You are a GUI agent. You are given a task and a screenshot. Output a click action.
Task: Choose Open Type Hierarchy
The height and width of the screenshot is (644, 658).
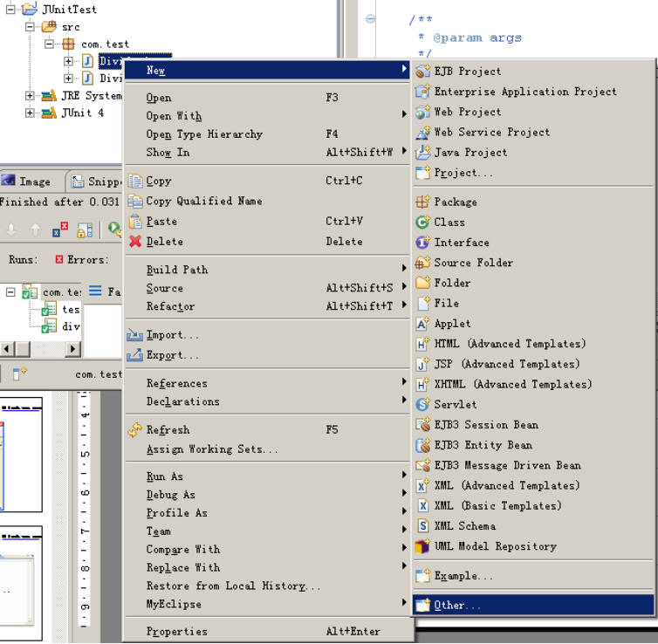click(x=267, y=134)
